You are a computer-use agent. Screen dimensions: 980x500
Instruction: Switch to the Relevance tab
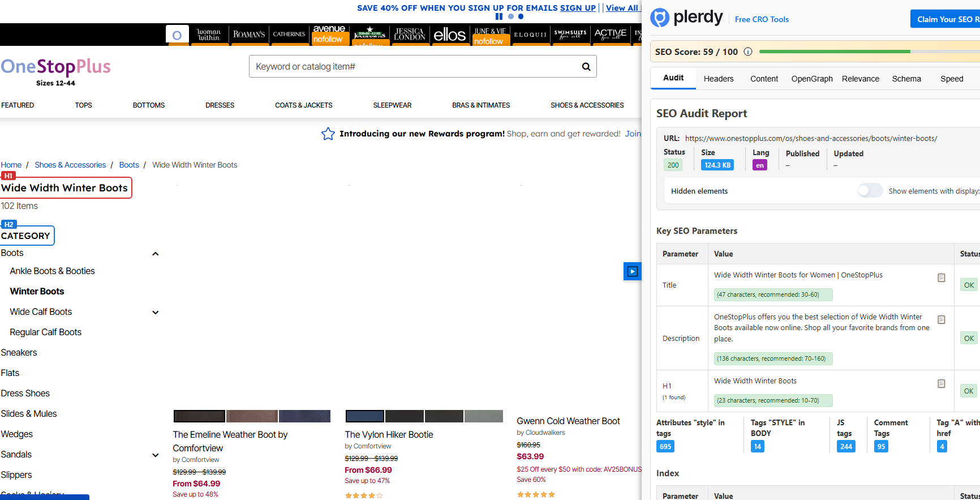pos(861,79)
